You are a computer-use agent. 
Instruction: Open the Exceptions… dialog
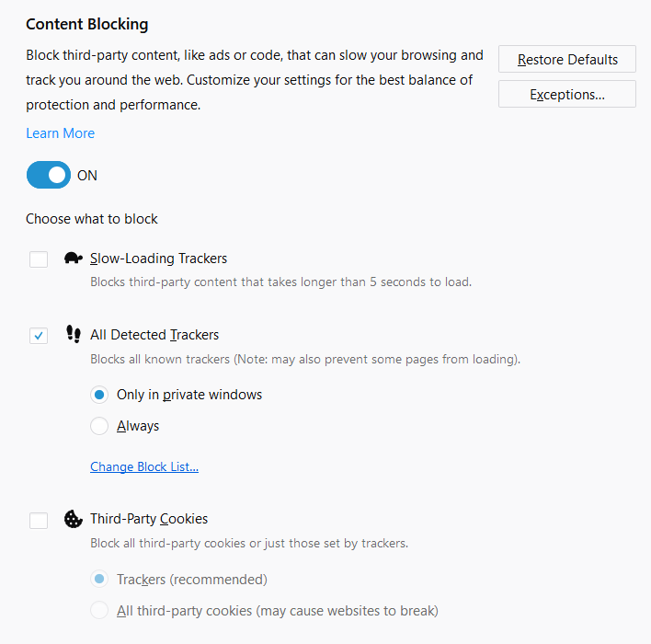[566, 94]
